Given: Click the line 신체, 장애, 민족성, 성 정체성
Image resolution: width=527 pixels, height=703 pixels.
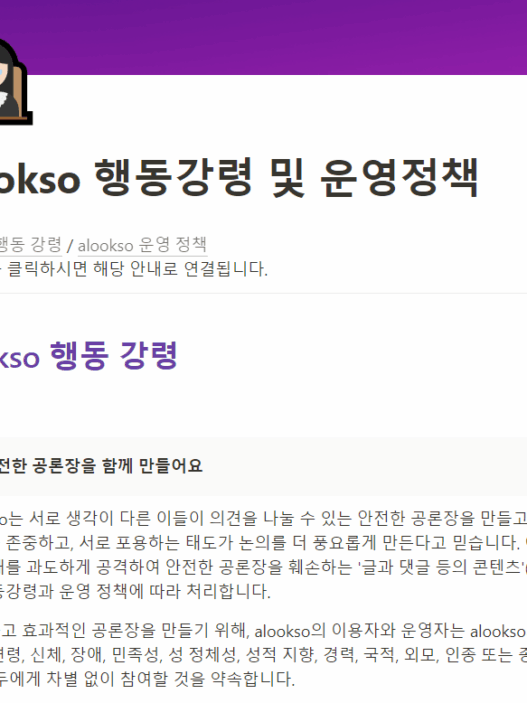Looking at the screenshot, I should [x=263, y=655].
